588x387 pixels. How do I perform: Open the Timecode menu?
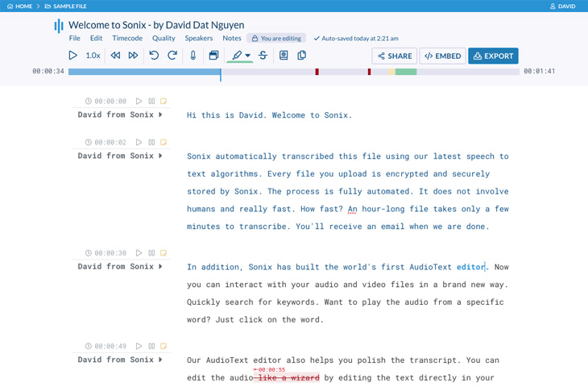click(127, 38)
